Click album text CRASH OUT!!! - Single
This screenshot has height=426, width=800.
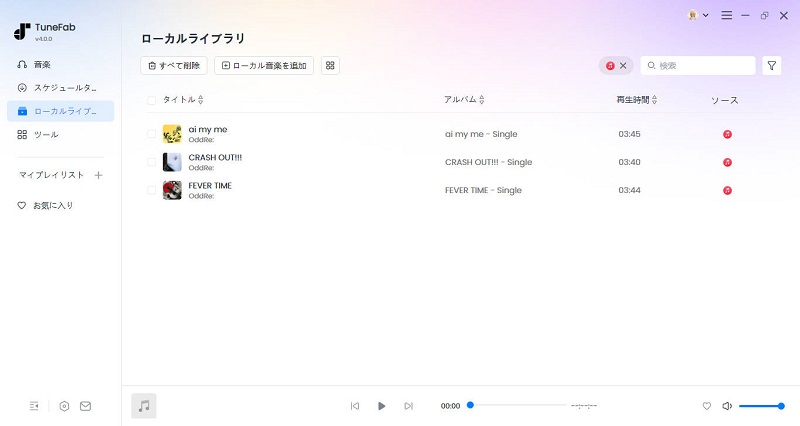pos(488,162)
